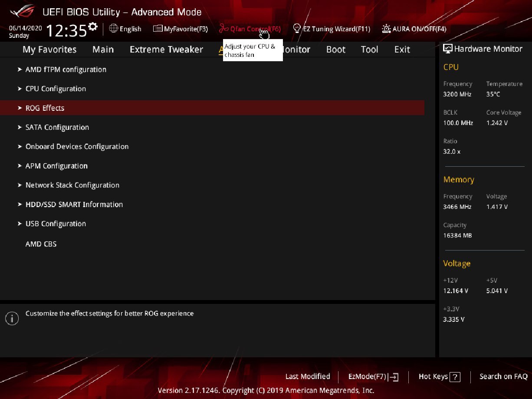Viewport: 532px width, 399px height.
Task: Launch EZ Tuning Wizard(F11) label
Action: tap(337, 29)
